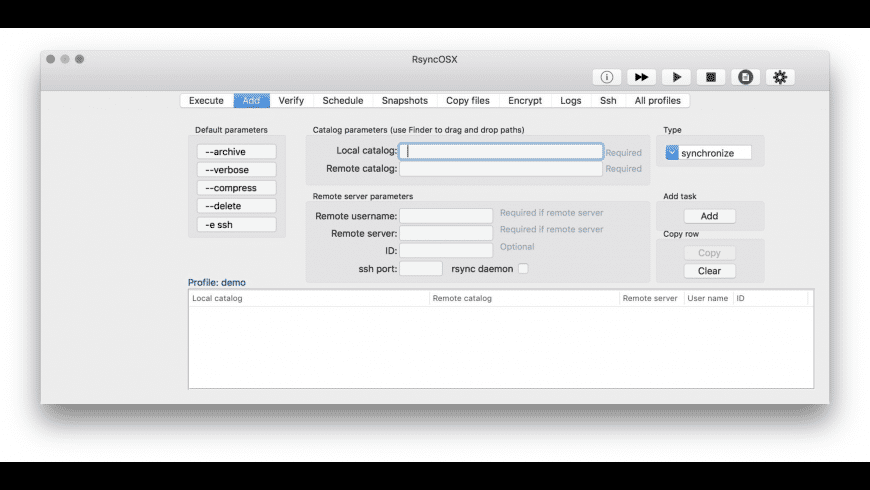
Task: Switch to Copy files tab
Action: point(468,100)
